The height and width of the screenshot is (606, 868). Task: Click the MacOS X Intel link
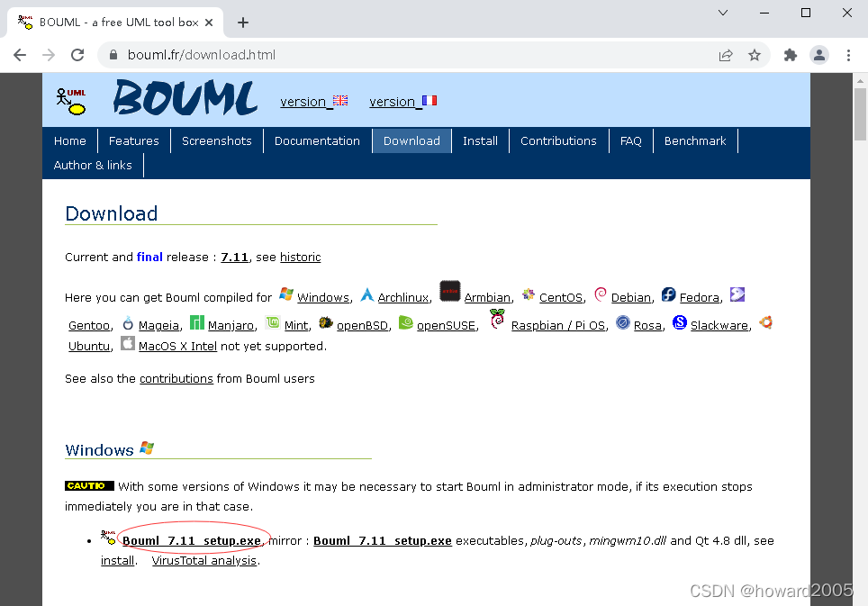click(177, 346)
